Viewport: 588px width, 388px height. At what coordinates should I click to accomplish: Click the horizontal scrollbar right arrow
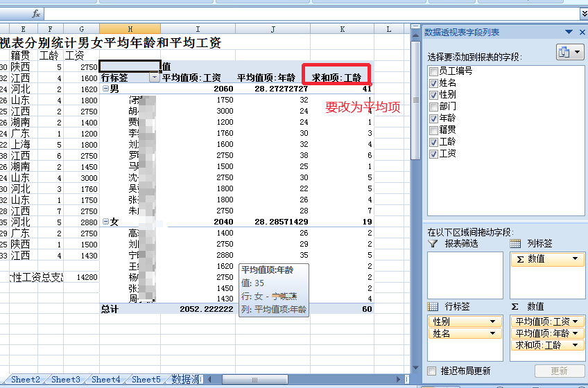point(398,380)
